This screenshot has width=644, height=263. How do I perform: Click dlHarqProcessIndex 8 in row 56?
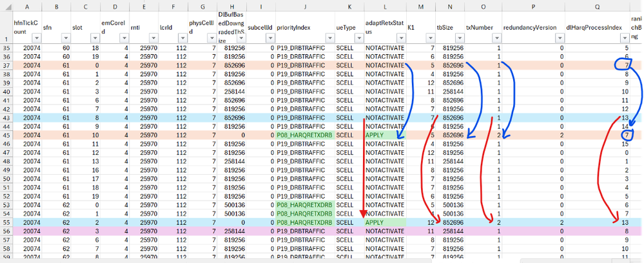pos(597,231)
